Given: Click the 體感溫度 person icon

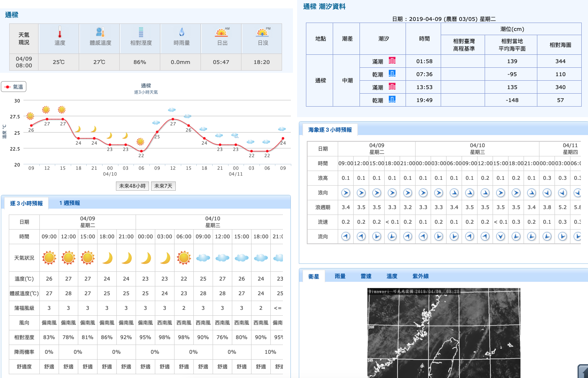Looking at the screenshot, I should click(x=100, y=32).
